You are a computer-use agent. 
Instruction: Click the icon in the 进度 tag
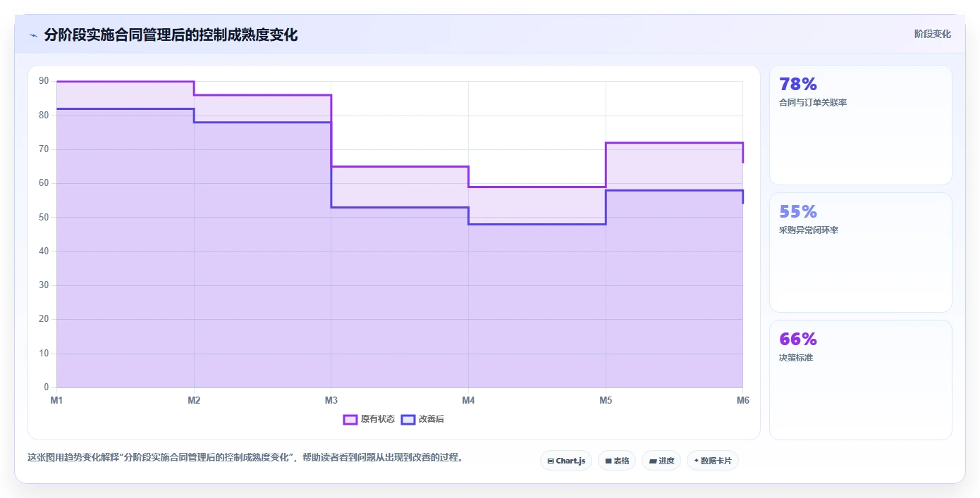pyautogui.click(x=653, y=461)
